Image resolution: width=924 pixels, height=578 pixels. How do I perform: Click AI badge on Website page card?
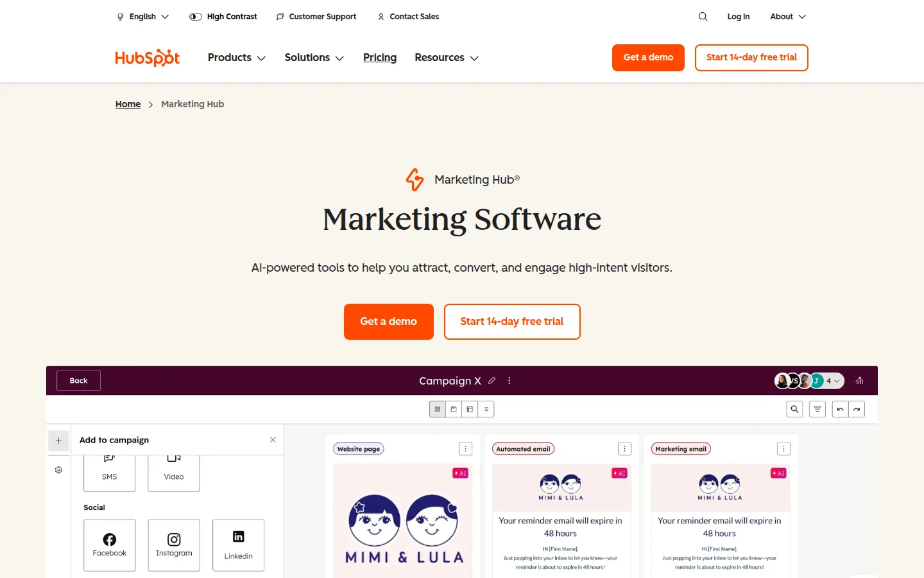(x=461, y=473)
